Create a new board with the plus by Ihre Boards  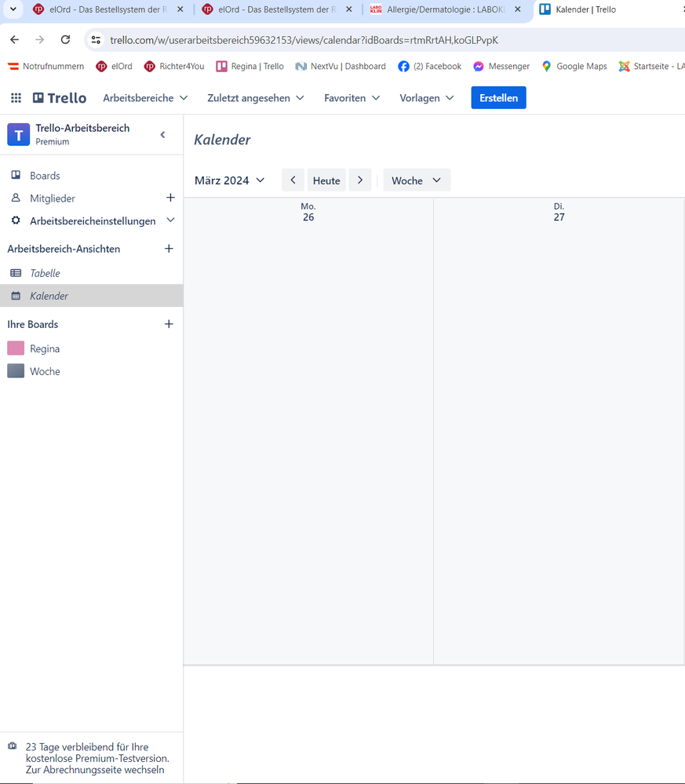(x=169, y=324)
